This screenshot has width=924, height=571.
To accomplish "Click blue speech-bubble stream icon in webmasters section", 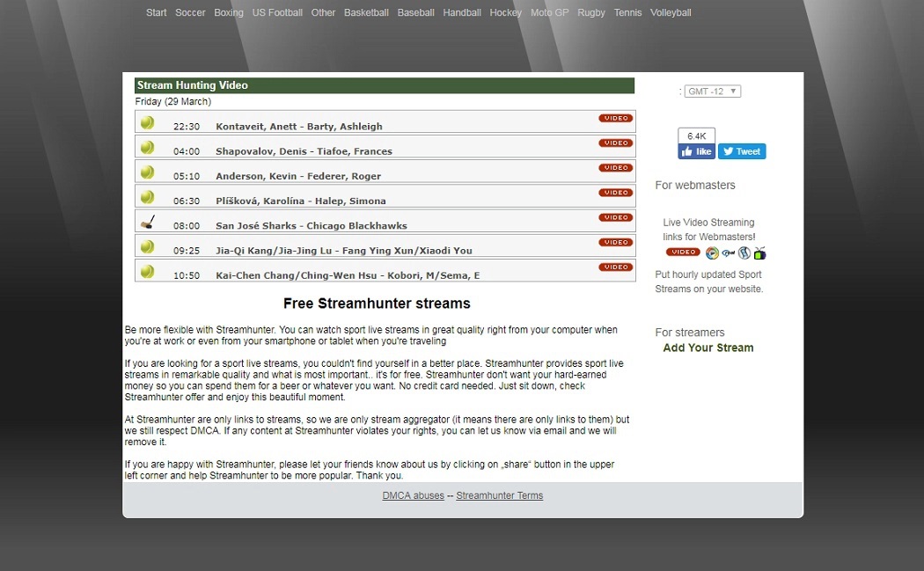I will click(x=729, y=253).
